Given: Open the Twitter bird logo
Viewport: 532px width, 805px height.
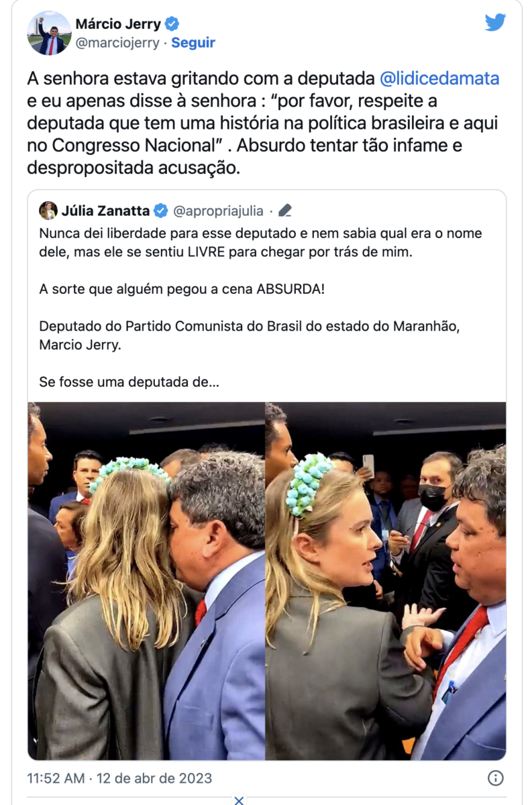Looking at the screenshot, I should pos(495,23).
